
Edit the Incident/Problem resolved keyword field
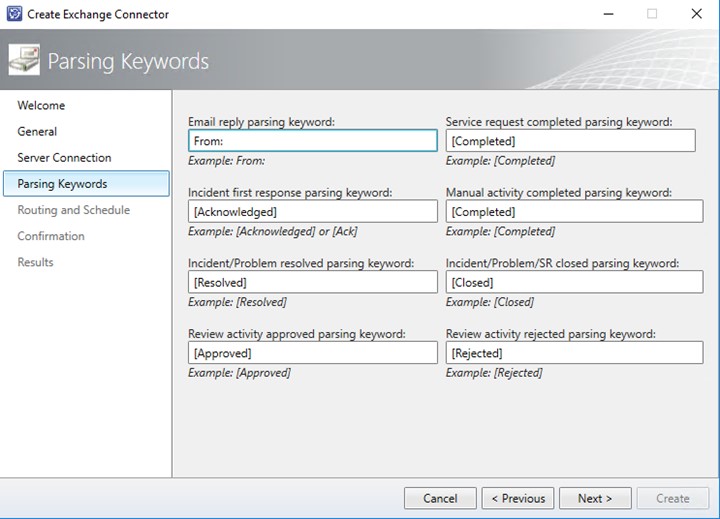[313, 282]
